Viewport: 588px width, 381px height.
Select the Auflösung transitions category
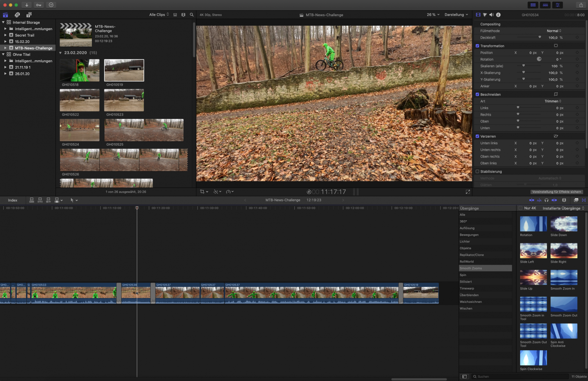pos(485,228)
